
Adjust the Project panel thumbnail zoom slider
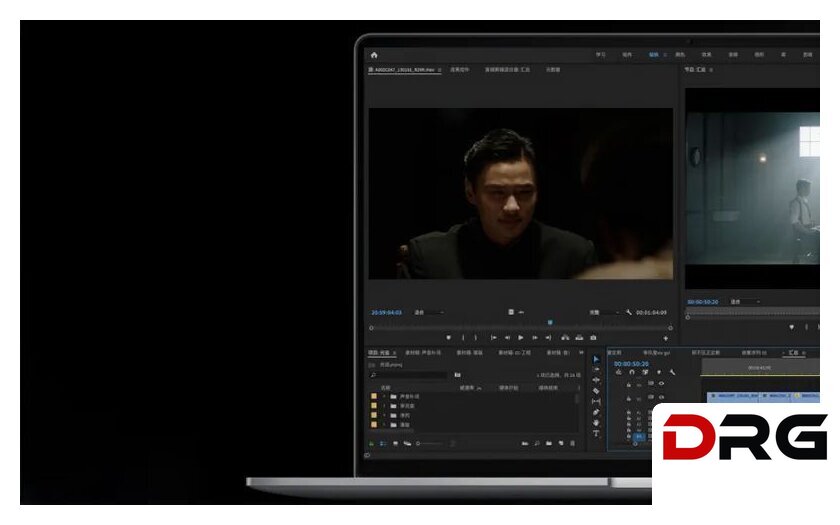click(430, 444)
